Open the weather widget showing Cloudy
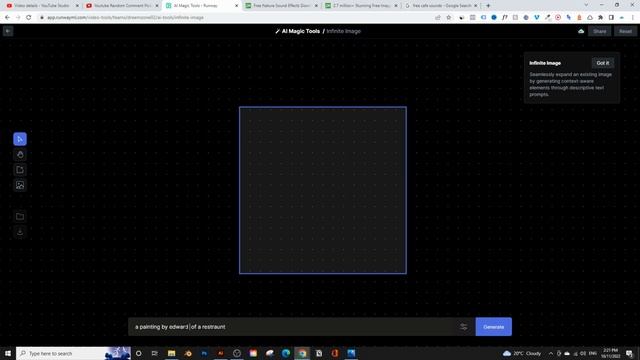 (522, 353)
